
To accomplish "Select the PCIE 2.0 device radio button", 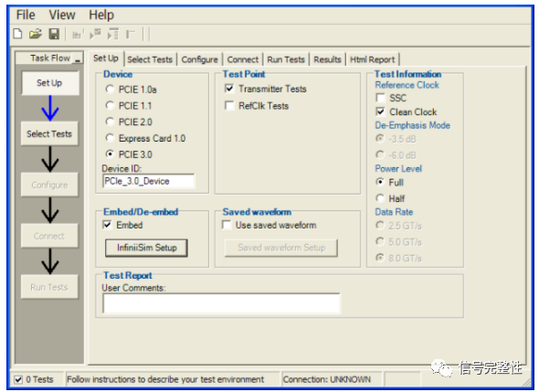I will pos(110,122).
